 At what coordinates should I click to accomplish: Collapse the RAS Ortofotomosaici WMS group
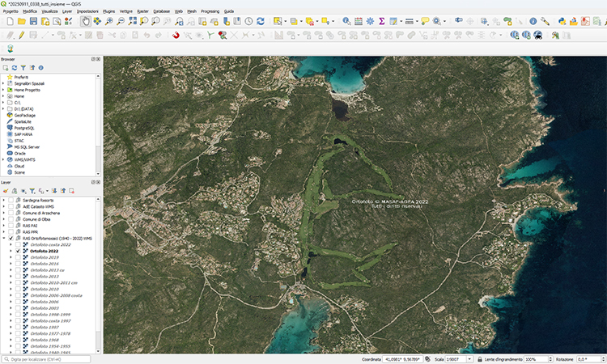pos(4,239)
